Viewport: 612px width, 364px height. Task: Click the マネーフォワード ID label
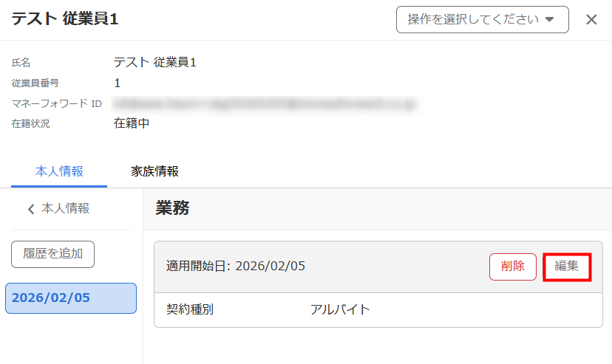(x=57, y=103)
